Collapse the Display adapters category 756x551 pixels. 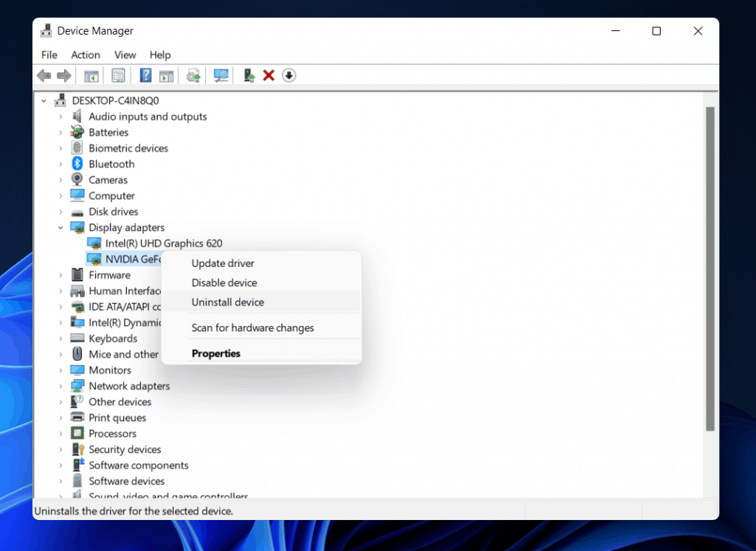tap(61, 227)
